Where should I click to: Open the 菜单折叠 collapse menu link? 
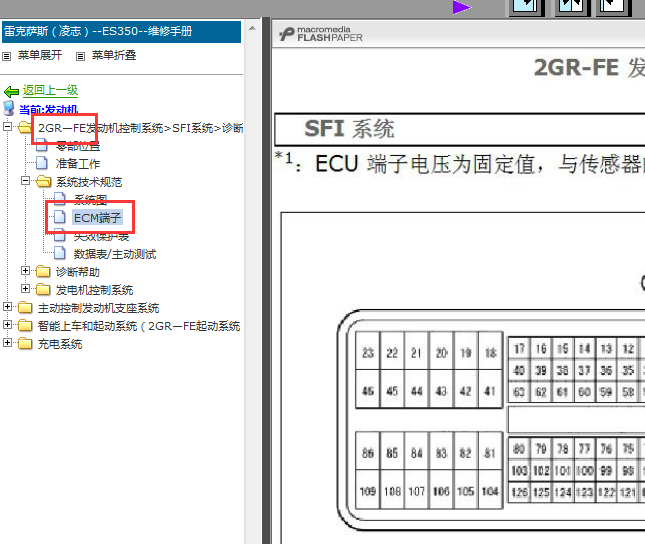[114, 56]
